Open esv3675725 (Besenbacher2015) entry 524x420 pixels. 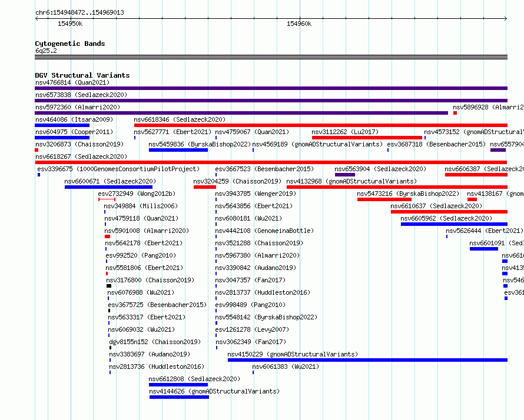tap(157, 305)
